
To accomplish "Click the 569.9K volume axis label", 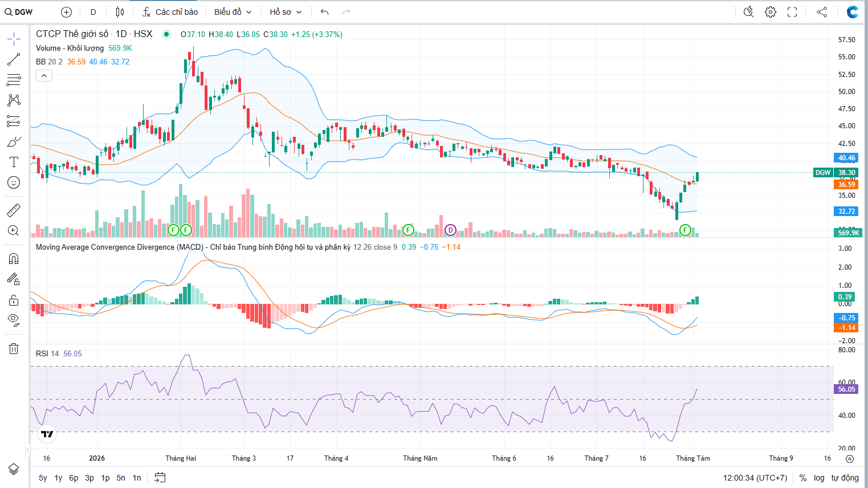I will 849,233.
